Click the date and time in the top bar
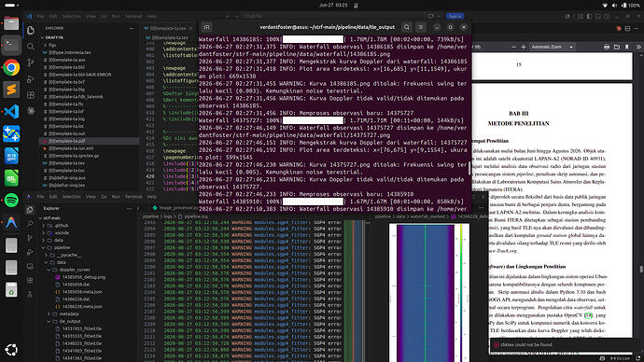Viewport: 644px width, 362px height. [x=333, y=6]
